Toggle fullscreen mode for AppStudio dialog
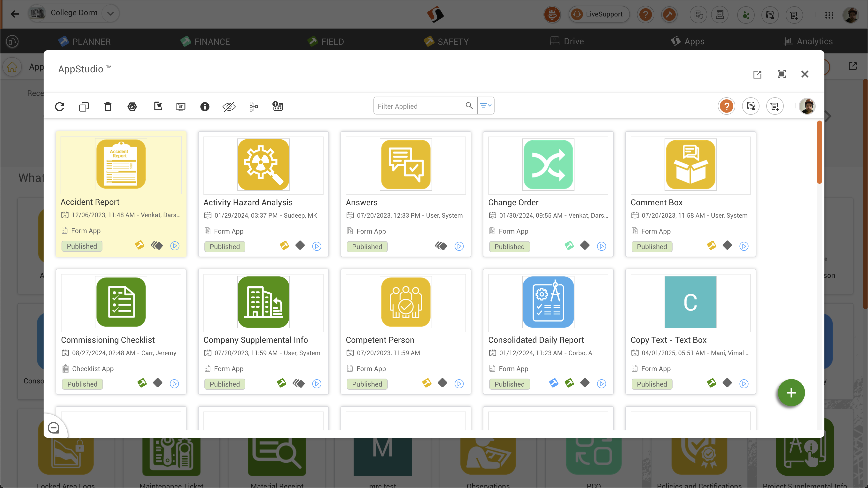 (x=781, y=74)
